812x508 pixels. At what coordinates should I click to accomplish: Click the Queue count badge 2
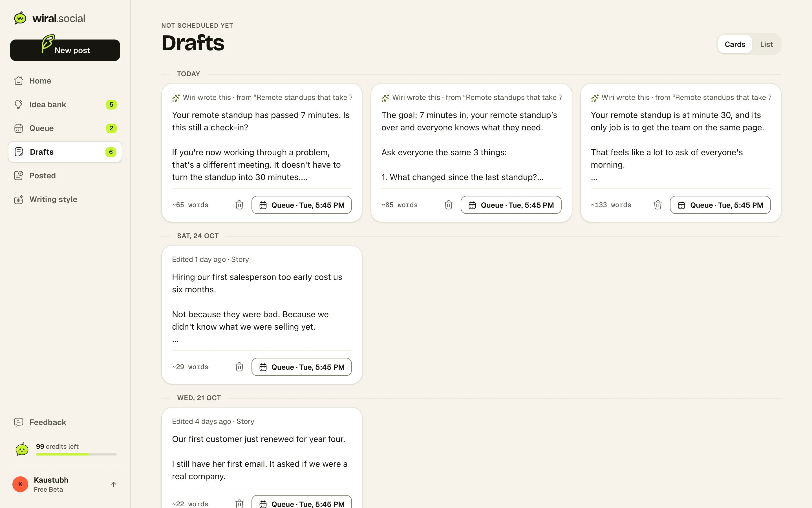(111, 128)
